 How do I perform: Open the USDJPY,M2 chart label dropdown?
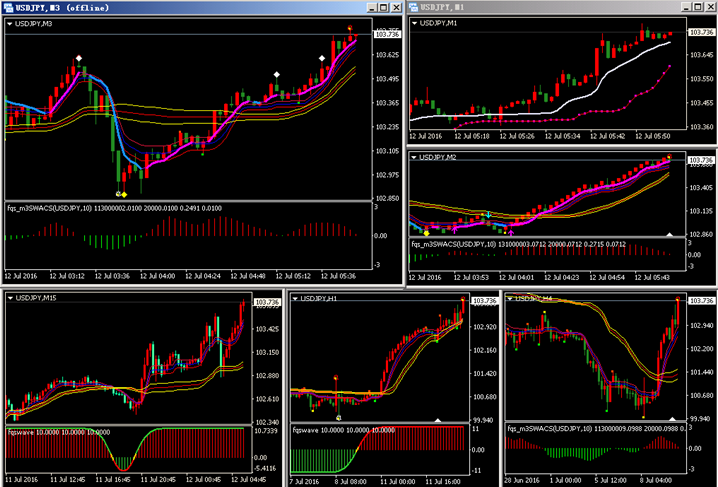click(x=414, y=157)
